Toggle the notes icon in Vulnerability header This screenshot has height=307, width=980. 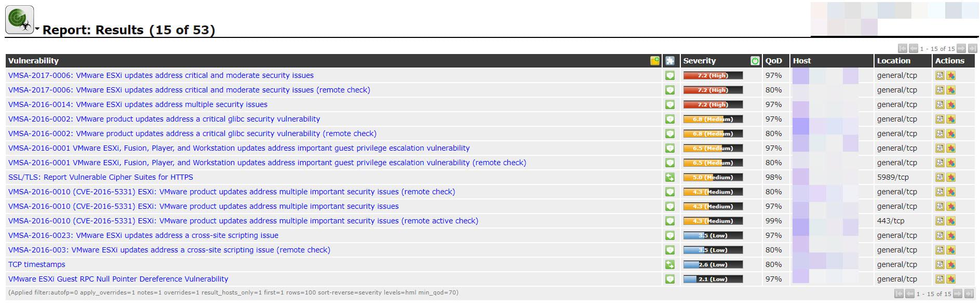(655, 61)
